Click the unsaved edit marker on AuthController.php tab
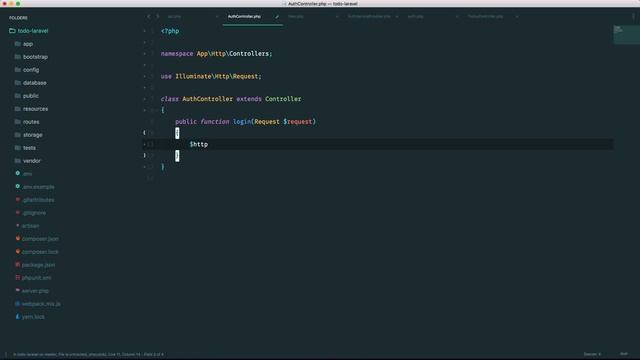 pyautogui.click(x=277, y=17)
